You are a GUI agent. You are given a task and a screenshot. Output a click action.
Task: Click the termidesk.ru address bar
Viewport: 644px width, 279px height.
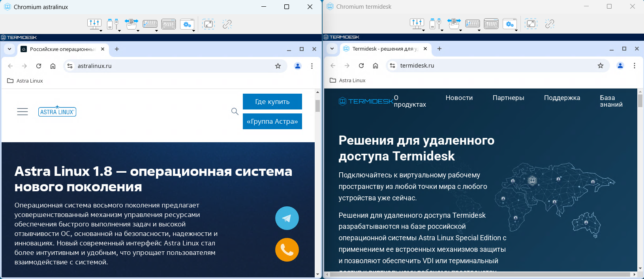494,66
